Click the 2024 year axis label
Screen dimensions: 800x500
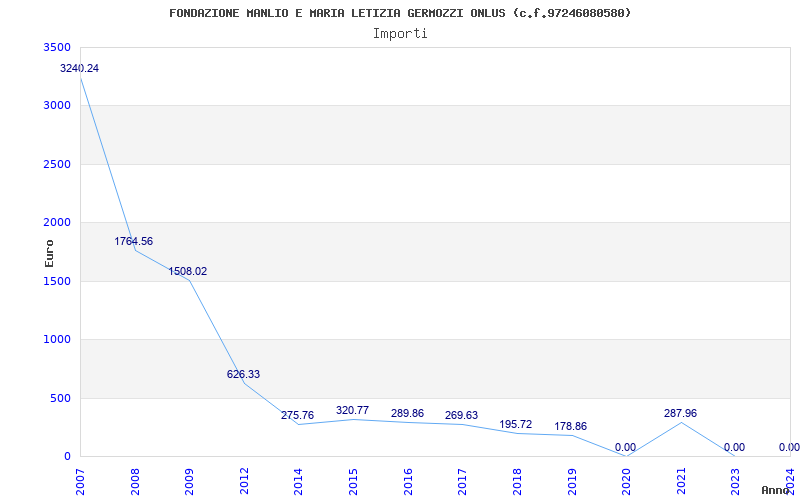click(x=790, y=482)
